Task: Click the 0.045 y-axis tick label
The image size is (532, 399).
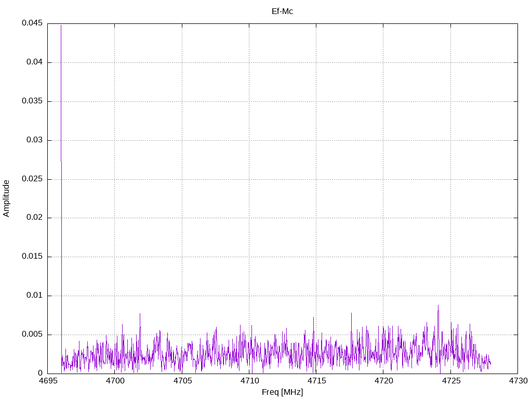Action: pos(32,23)
